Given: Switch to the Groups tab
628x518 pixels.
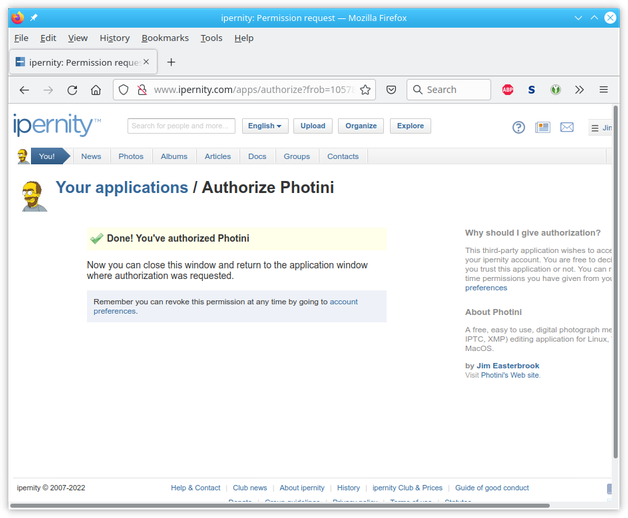Looking at the screenshot, I should pos(297,156).
